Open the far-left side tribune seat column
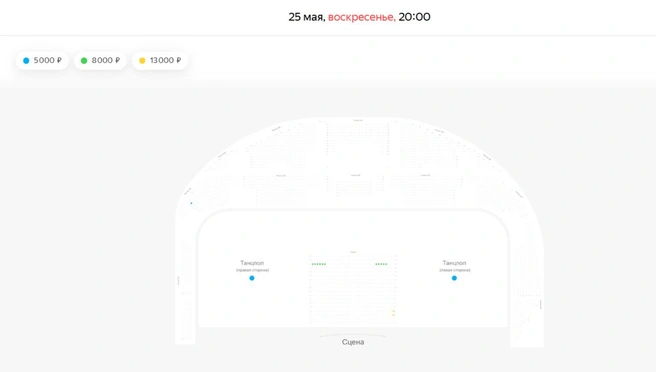Screen dimensions: 656x372 186,289
